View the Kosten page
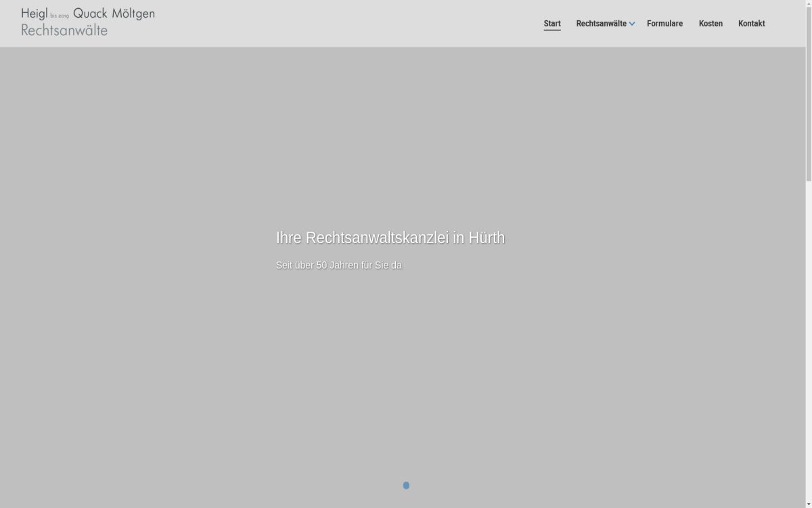Viewport: 812px width, 508px height. tap(710, 23)
